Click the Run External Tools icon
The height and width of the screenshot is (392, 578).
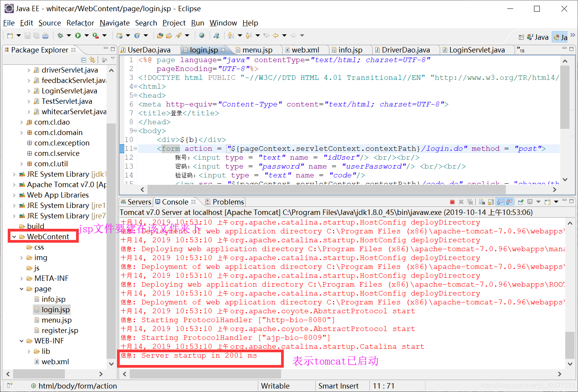point(95,35)
